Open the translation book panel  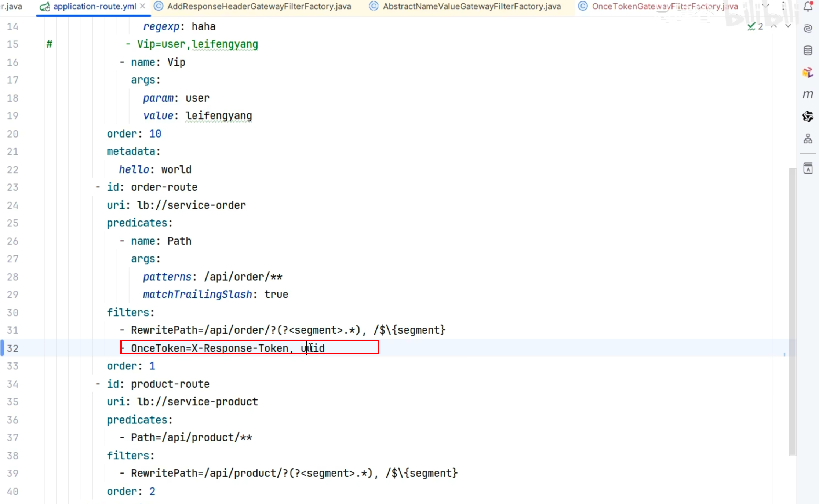pos(808,168)
